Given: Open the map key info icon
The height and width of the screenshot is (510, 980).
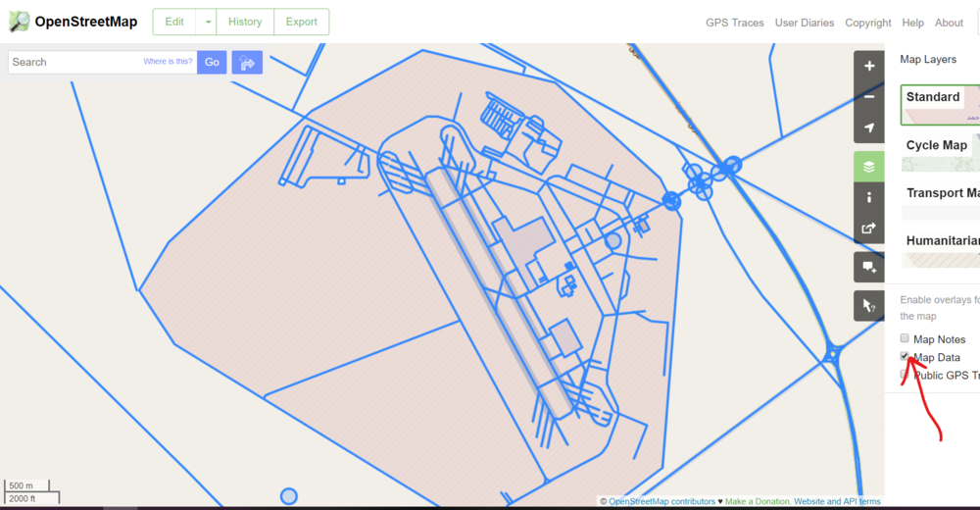Looking at the screenshot, I should tap(868, 198).
